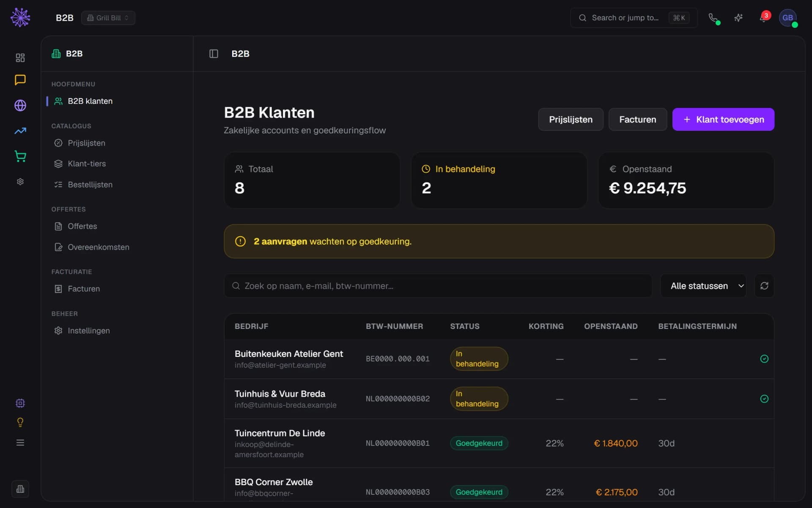Refresh the customer list
The height and width of the screenshot is (508, 812).
pos(764,286)
